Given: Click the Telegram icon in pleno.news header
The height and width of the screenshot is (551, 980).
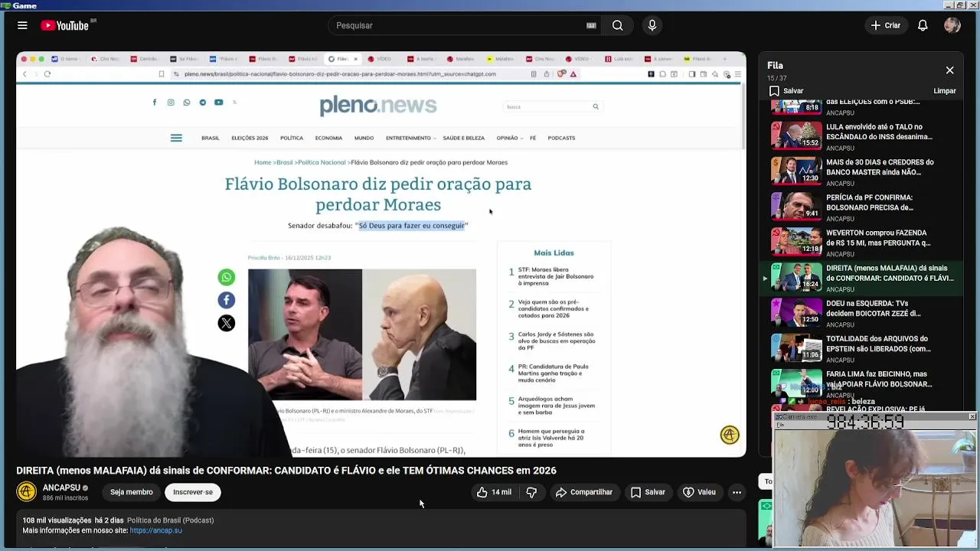Looking at the screenshot, I should point(202,103).
